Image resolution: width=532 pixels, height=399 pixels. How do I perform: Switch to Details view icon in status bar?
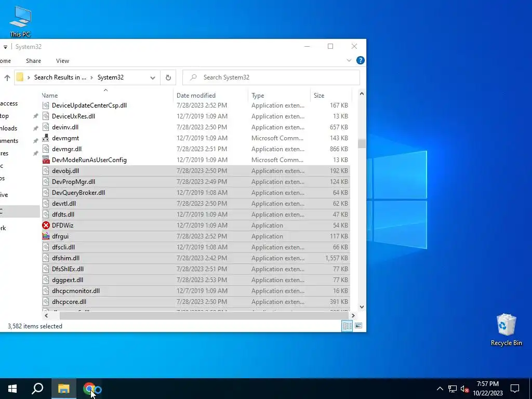347,326
